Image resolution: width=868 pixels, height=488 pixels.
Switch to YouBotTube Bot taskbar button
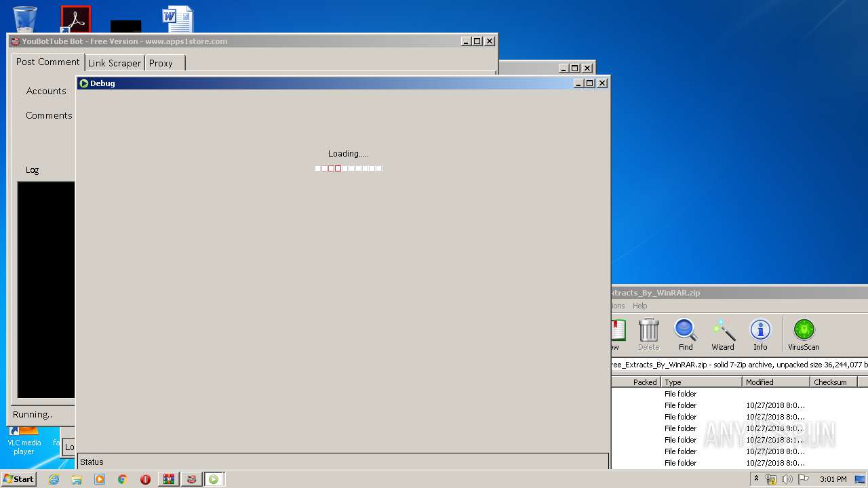[x=192, y=479]
